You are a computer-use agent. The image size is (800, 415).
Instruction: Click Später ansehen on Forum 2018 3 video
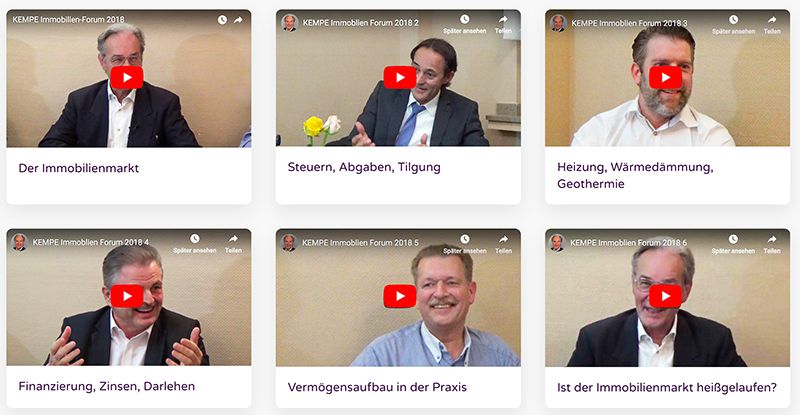[x=733, y=25]
